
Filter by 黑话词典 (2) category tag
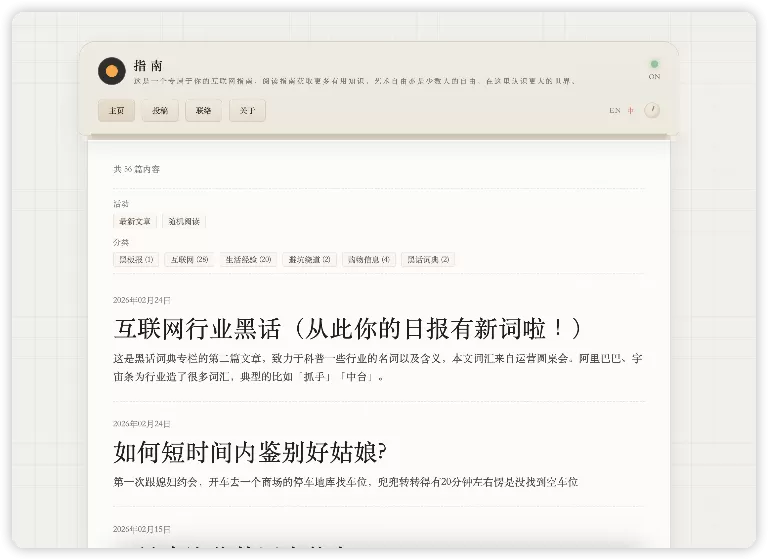coord(428,260)
